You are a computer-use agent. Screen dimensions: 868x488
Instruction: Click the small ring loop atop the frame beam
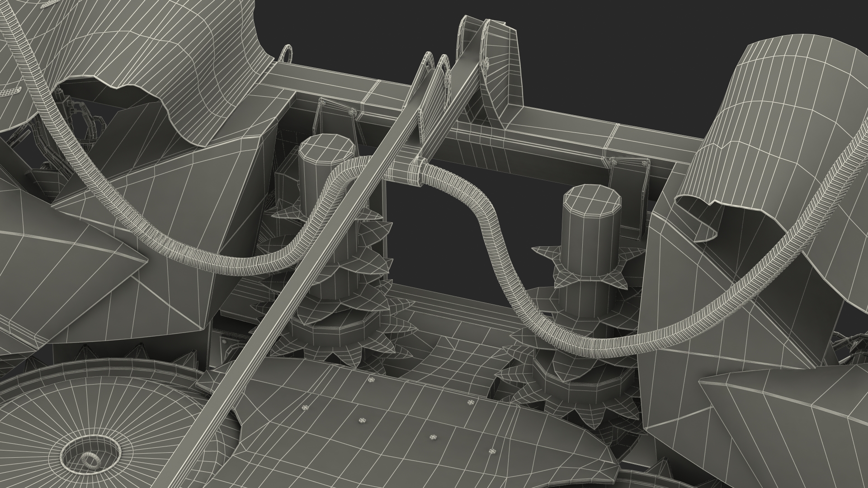coord(286,55)
